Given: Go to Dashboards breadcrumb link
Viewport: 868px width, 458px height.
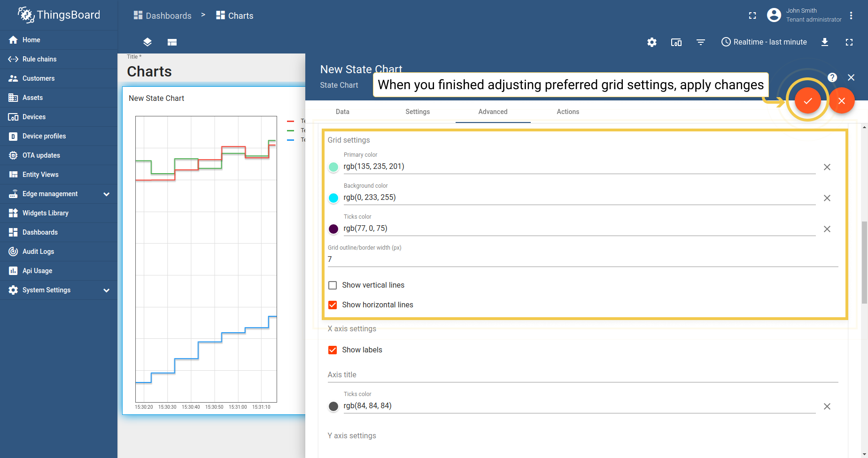Looking at the screenshot, I should click(163, 15).
